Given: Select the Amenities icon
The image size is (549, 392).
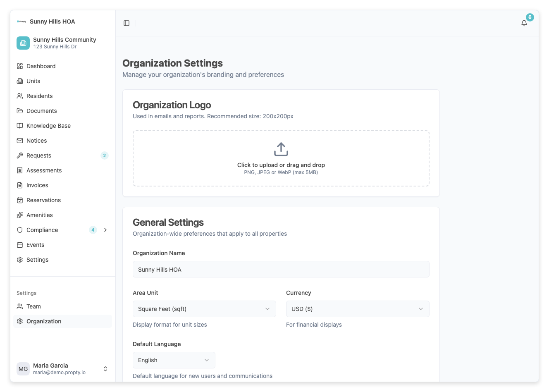Looking at the screenshot, I should (x=20, y=215).
